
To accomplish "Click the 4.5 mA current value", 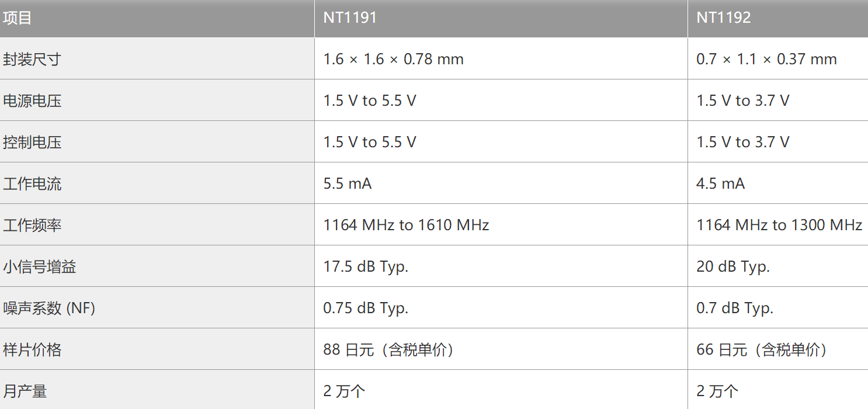I will pyautogui.click(x=720, y=183).
